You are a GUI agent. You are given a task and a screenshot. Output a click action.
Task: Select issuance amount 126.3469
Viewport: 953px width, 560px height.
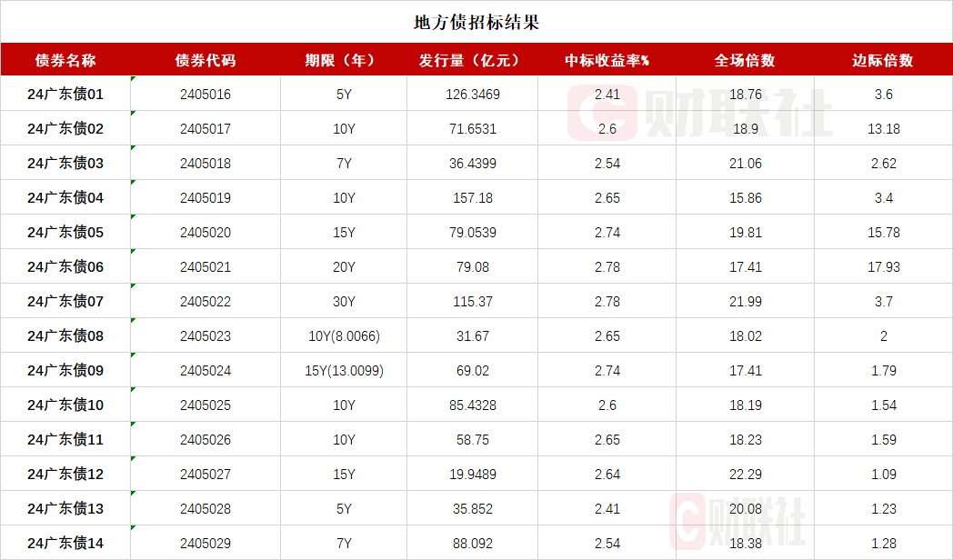473,95
